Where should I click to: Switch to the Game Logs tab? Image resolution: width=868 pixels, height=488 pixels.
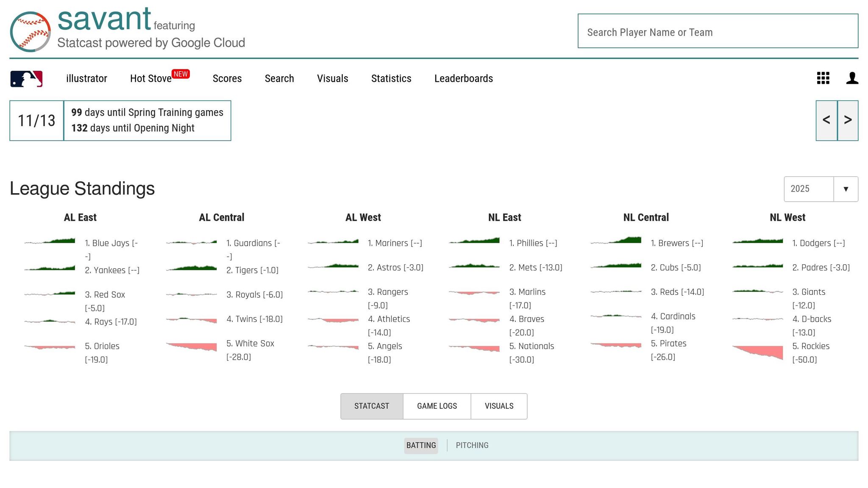[x=437, y=406]
